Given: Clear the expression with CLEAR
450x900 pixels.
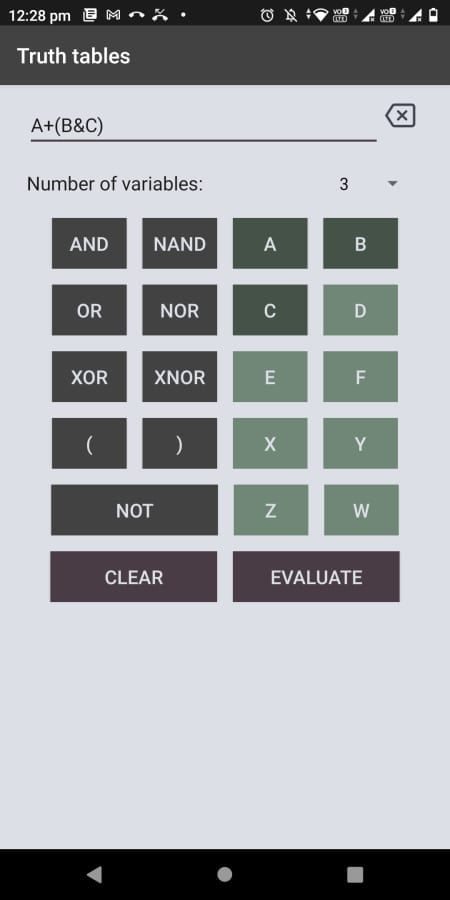Looking at the screenshot, I should point(134,576).
